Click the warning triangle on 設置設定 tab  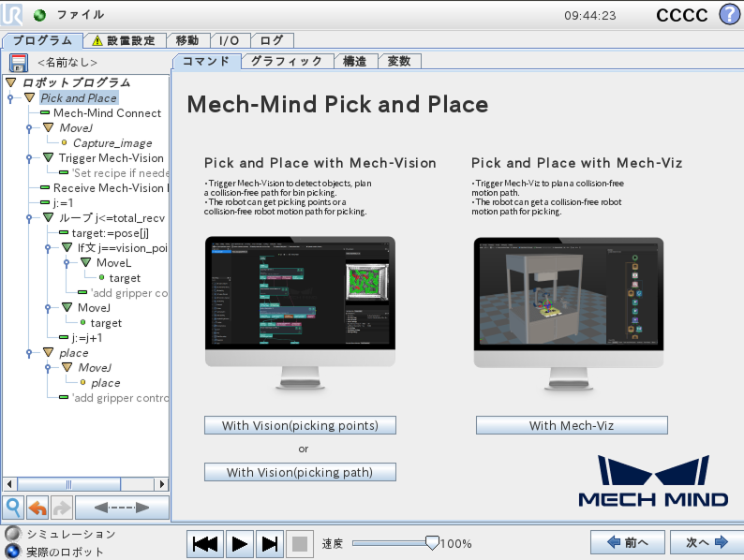point(97,41)
